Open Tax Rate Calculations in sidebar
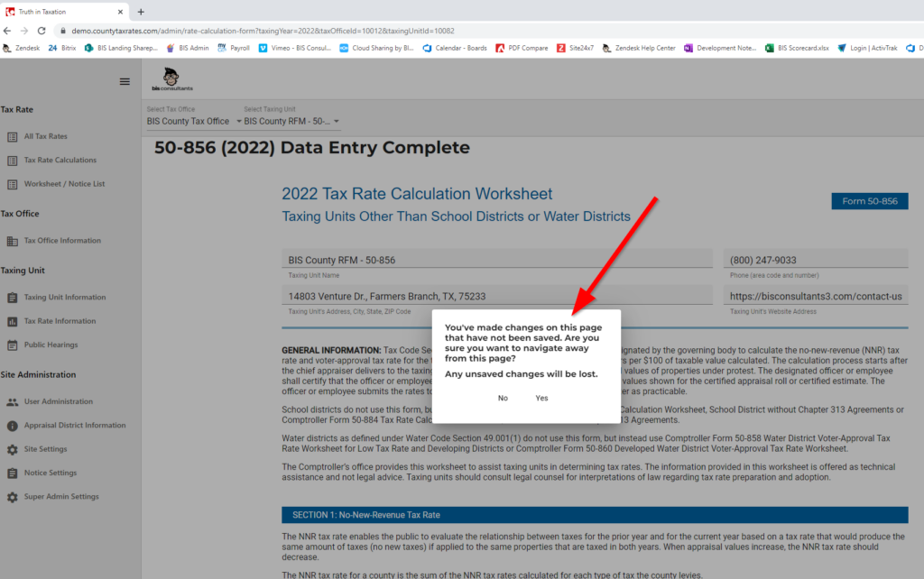Viewport: 924px width, 579px height. point(60,161)
